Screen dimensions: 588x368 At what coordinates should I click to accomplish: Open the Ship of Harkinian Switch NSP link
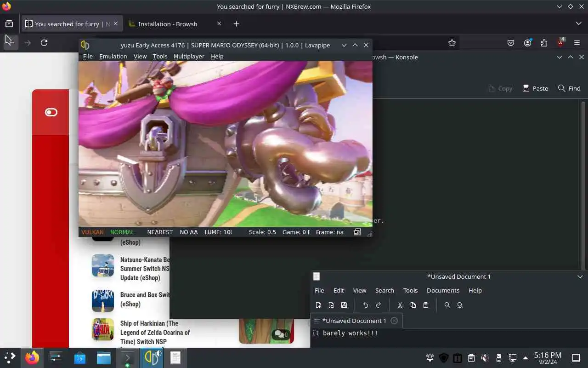tap(155, 332)
